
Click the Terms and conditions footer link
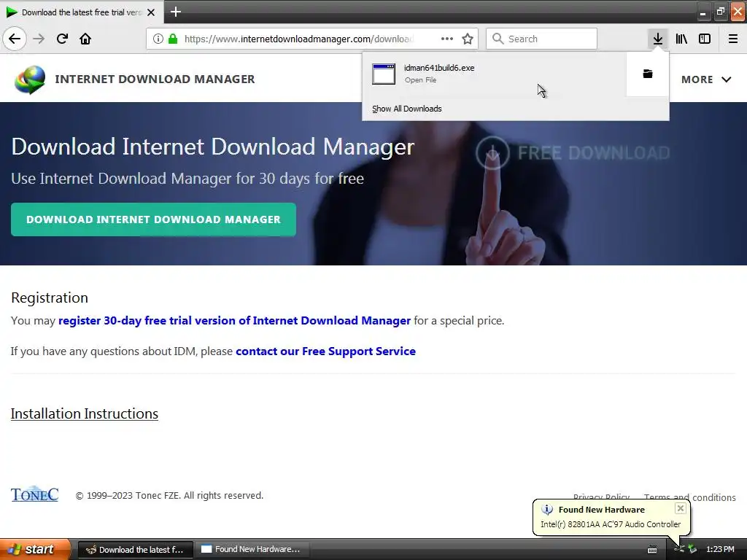[689, 497]
